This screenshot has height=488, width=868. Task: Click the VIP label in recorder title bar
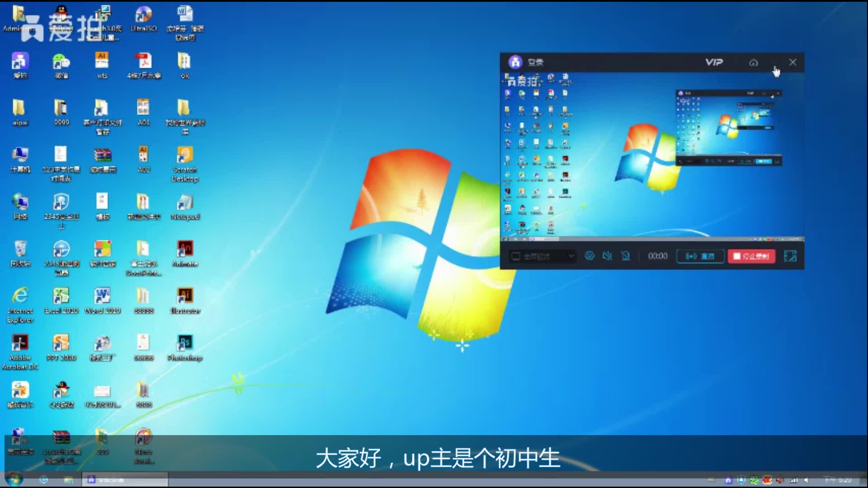point(714,62)
